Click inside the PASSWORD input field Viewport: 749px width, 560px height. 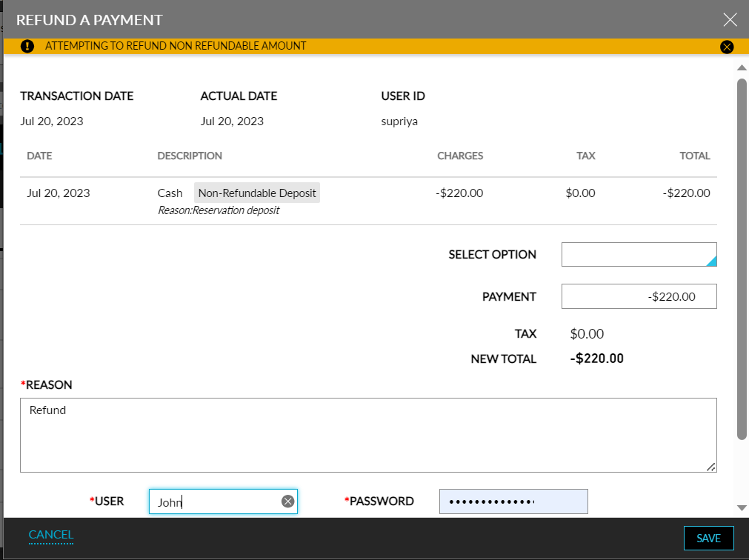513,501
